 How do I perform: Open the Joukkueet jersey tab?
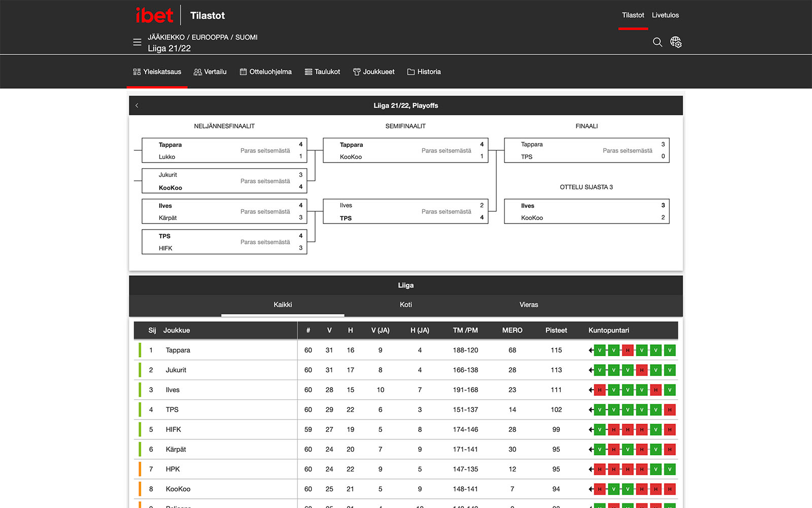(374, 72)
